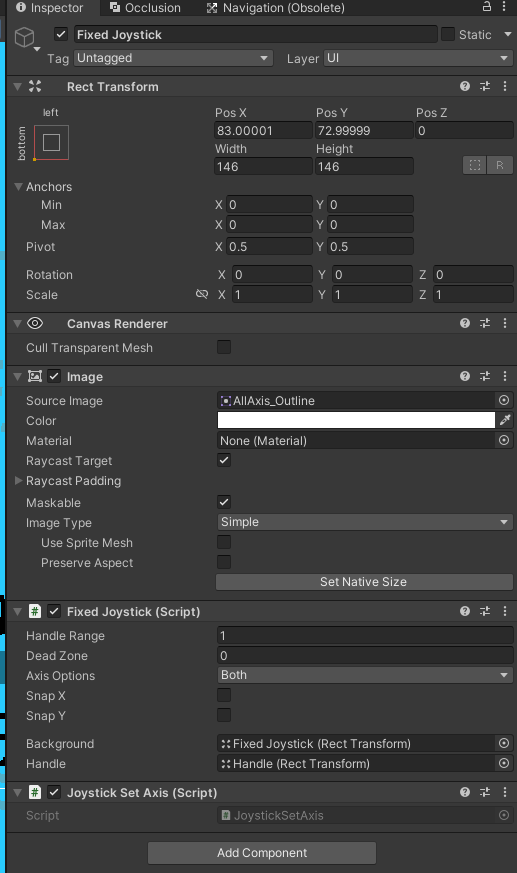Open the Tag Untagged dropdown
The height and width of the screenshot is (873, 517).
pos(174,58)
